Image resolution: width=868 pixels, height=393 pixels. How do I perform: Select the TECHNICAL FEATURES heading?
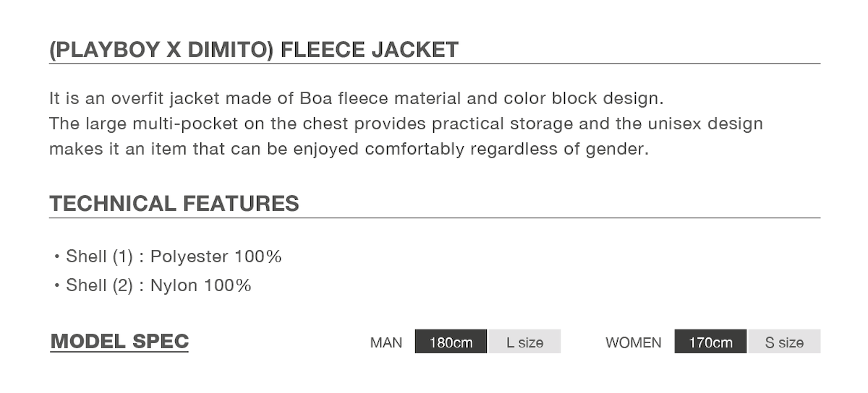[174, 204]
